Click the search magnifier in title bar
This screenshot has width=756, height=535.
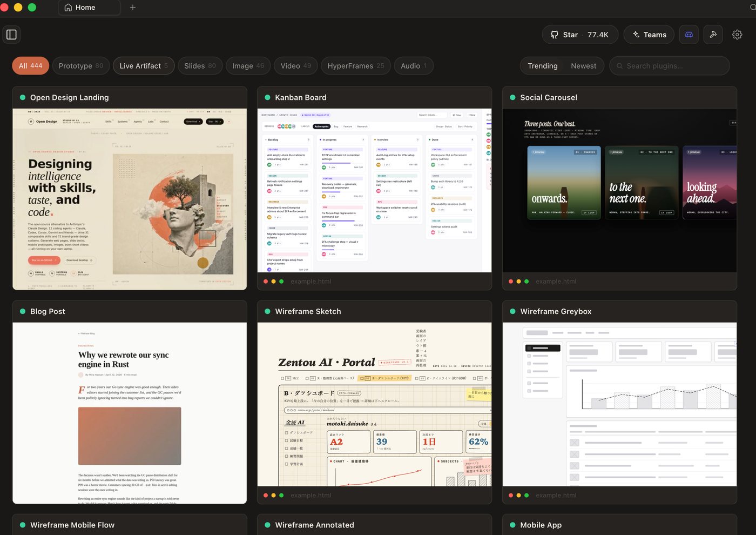tap(753, 7)
